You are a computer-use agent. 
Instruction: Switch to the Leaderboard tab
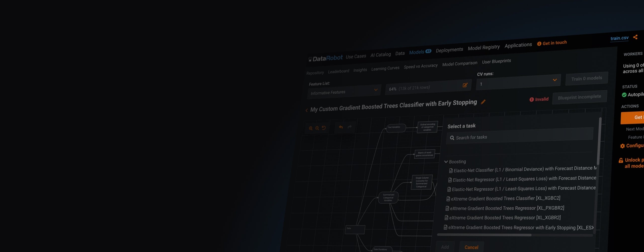tap(338, 71)
